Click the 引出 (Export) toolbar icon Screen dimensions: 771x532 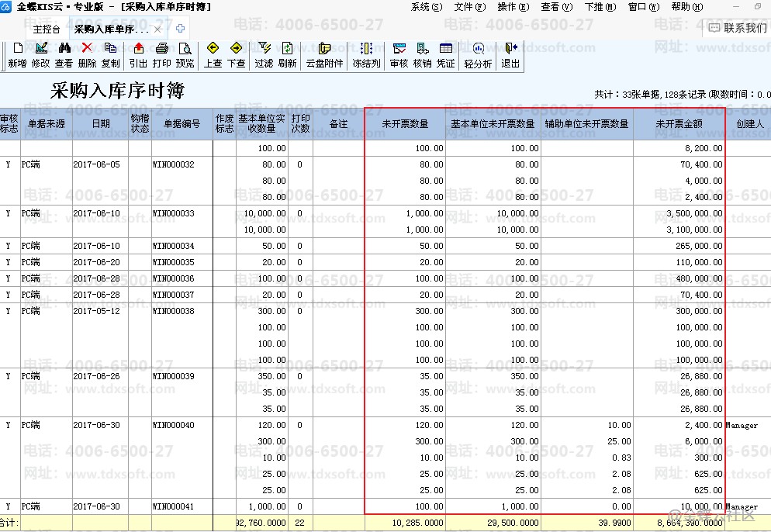coord(139,48)
